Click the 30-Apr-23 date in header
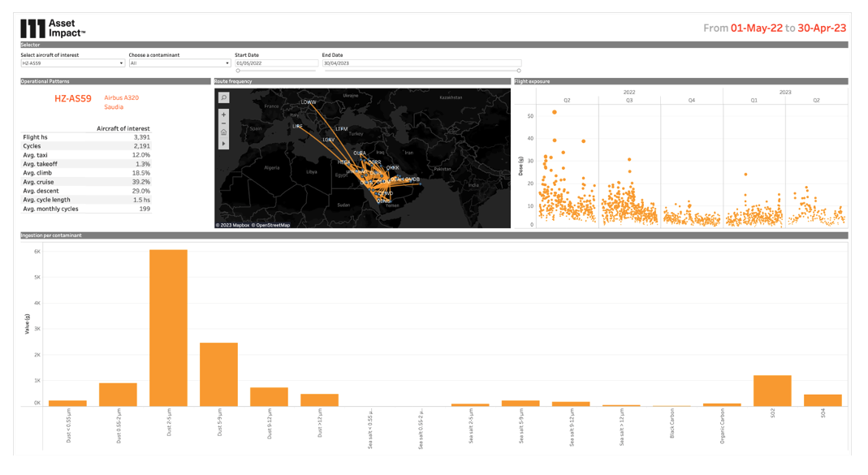The width and height of the screenshot is (868, 475). pos(822,28)
